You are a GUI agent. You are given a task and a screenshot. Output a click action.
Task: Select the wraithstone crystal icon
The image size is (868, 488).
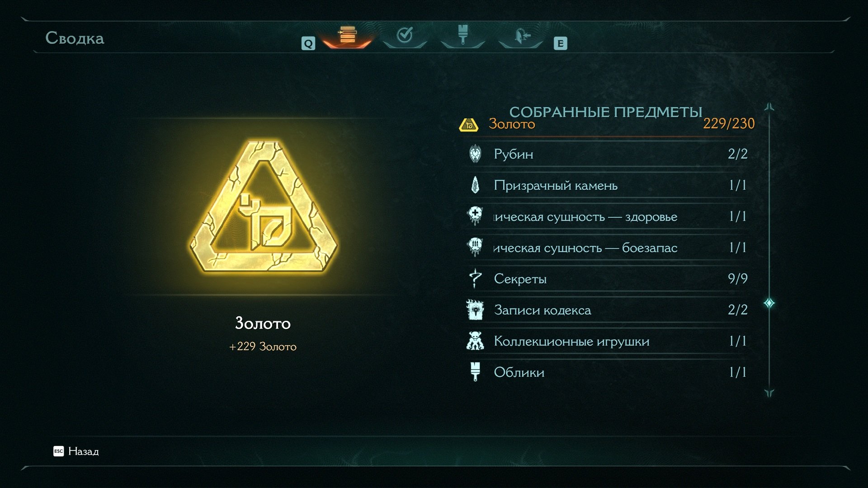(x=475, y=185)
